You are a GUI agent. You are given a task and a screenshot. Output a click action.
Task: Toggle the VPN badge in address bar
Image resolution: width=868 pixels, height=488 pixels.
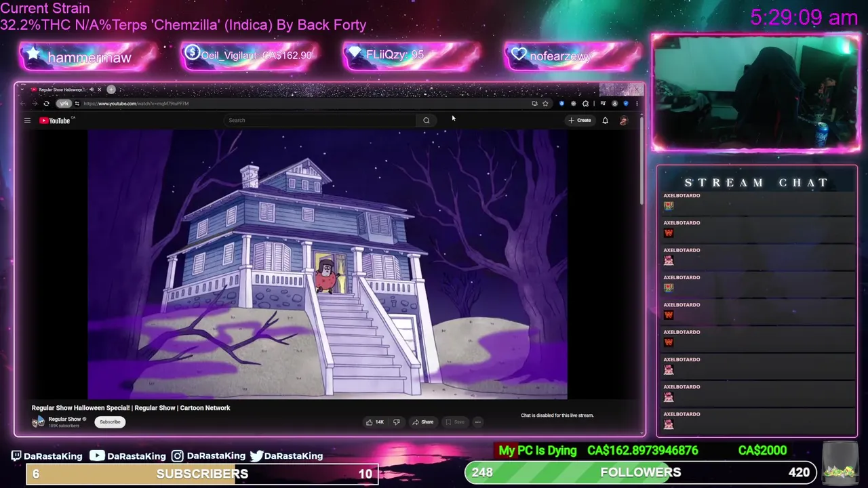(64, 104)
